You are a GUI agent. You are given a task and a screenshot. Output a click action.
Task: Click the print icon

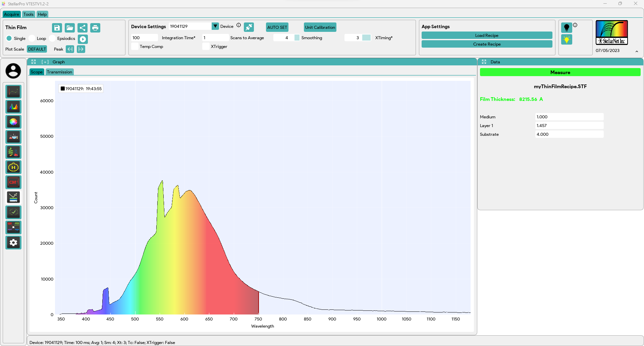(x=95, y=28)
